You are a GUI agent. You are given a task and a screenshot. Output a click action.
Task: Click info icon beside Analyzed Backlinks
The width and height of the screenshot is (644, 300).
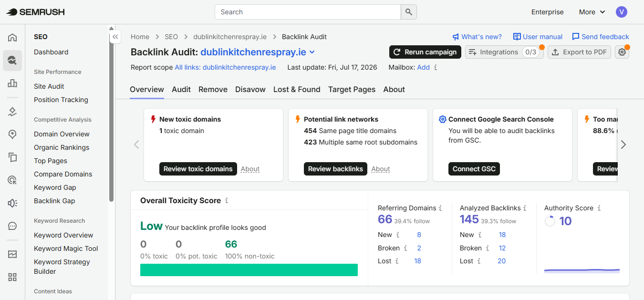tap(525, 208)
